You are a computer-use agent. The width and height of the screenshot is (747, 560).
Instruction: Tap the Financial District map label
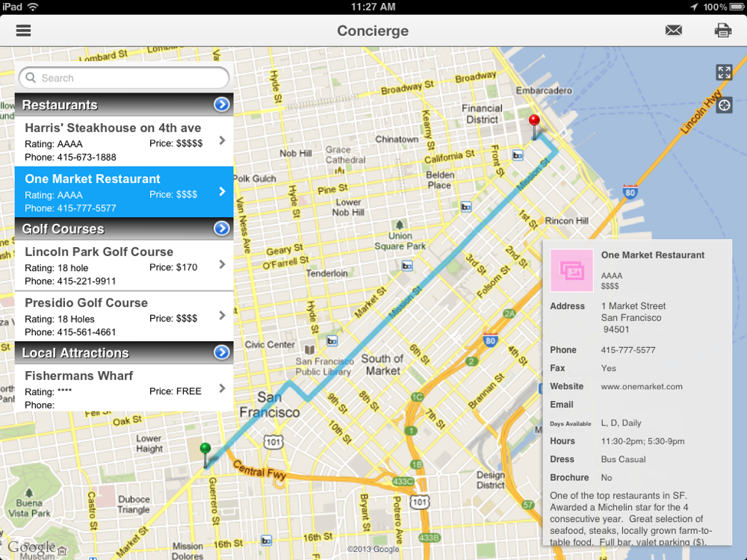click(482, 113)
